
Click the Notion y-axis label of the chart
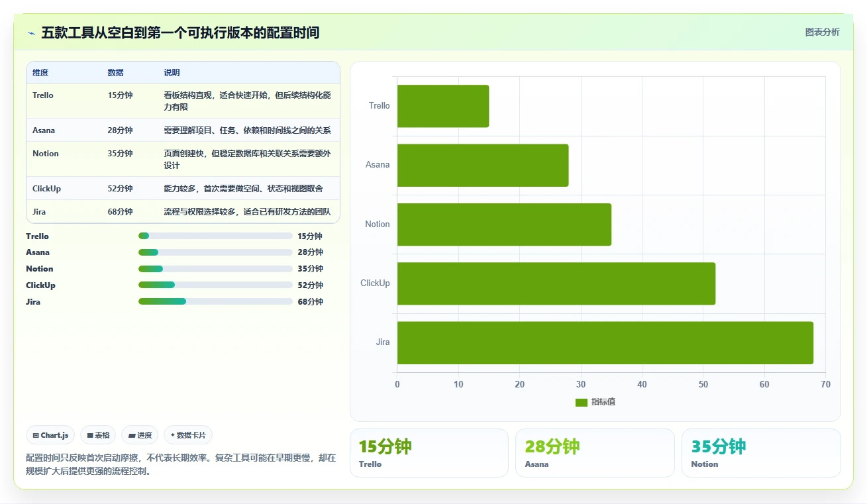(x=378, y=225)
